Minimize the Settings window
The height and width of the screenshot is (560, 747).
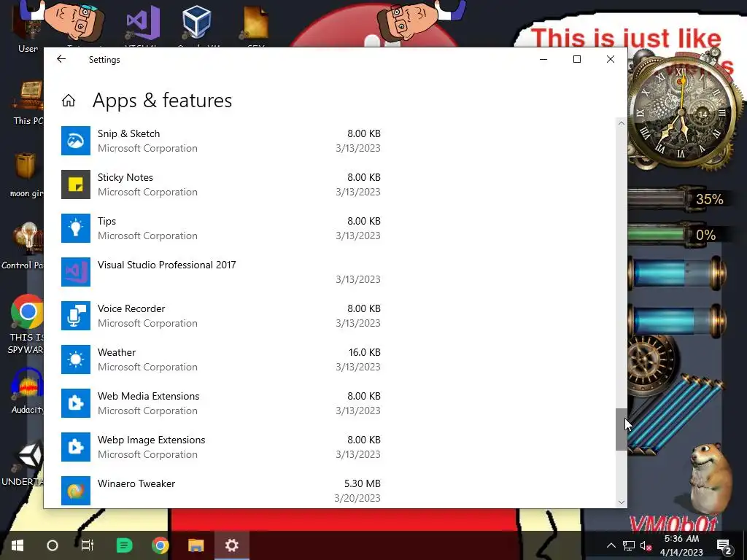543,59
